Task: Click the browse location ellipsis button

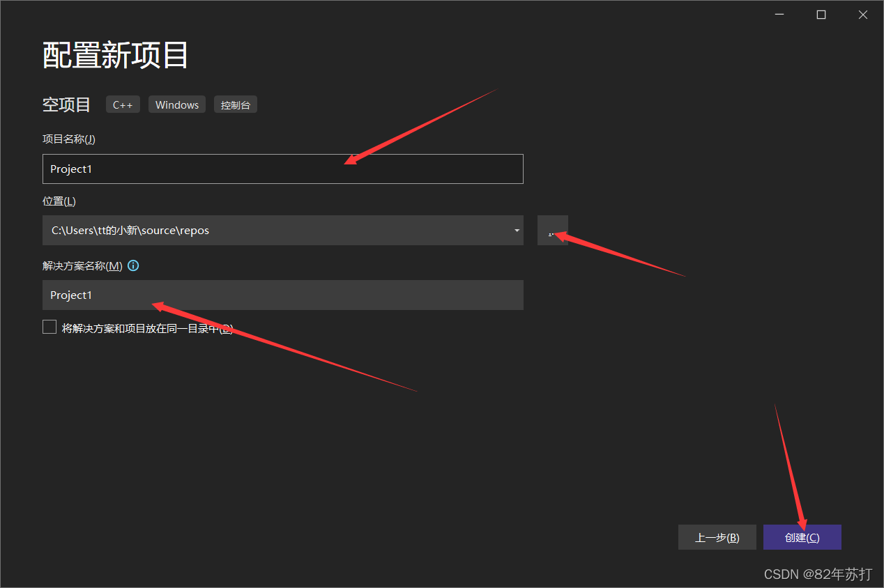Action: [x=553, y=231]
